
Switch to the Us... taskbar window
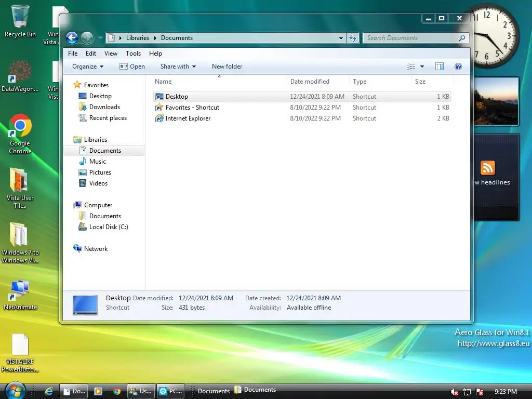(x=141, y=391)
